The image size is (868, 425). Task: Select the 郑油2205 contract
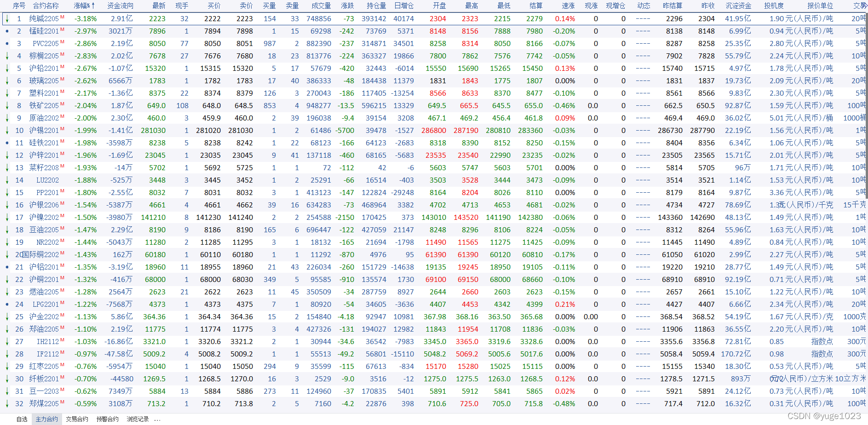pos(44,329)
